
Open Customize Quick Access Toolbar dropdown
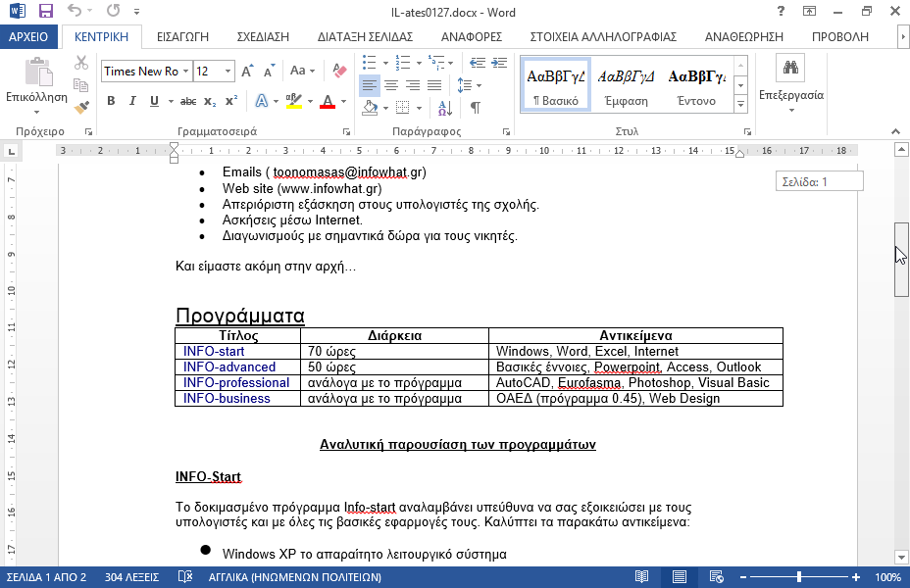[x=136, y=11]
